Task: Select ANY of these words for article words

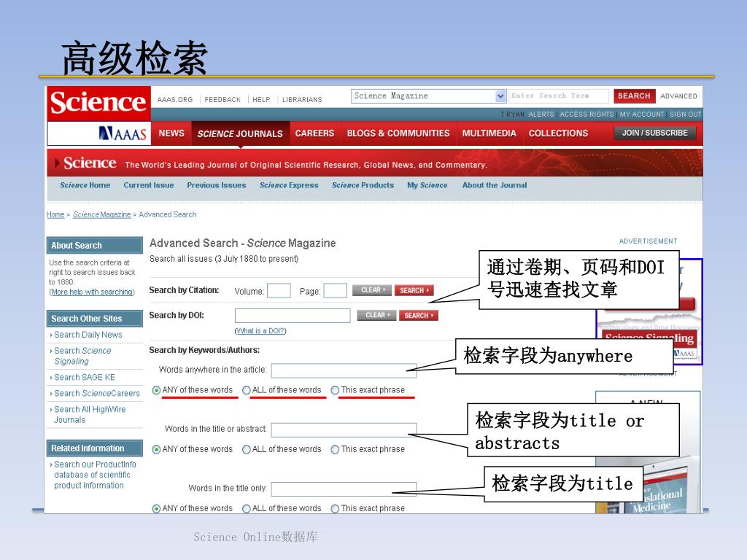Action: coord(156,391)
